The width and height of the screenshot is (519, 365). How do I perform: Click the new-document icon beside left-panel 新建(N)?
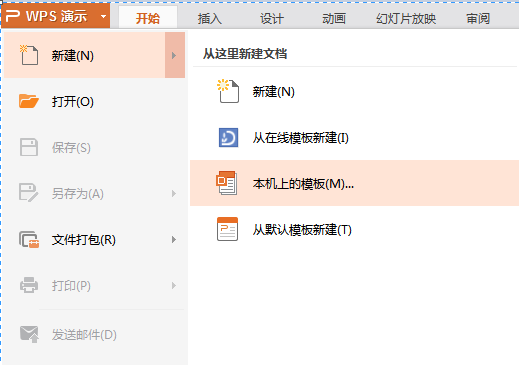(29, 55)
